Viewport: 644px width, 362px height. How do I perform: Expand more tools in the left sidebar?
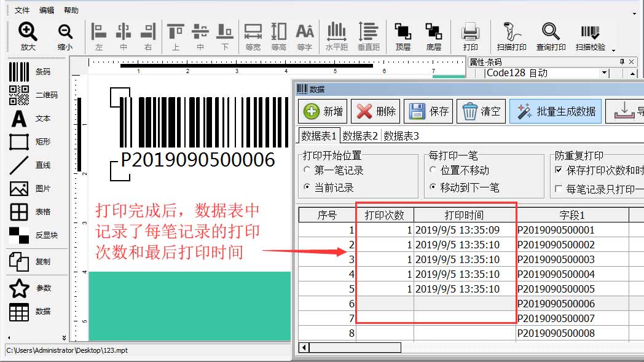(64, 337)
